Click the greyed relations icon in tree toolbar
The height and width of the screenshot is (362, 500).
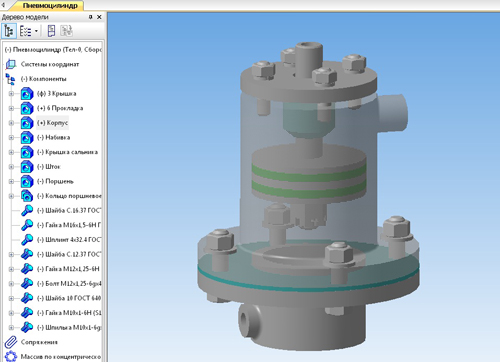pos(66,31)
